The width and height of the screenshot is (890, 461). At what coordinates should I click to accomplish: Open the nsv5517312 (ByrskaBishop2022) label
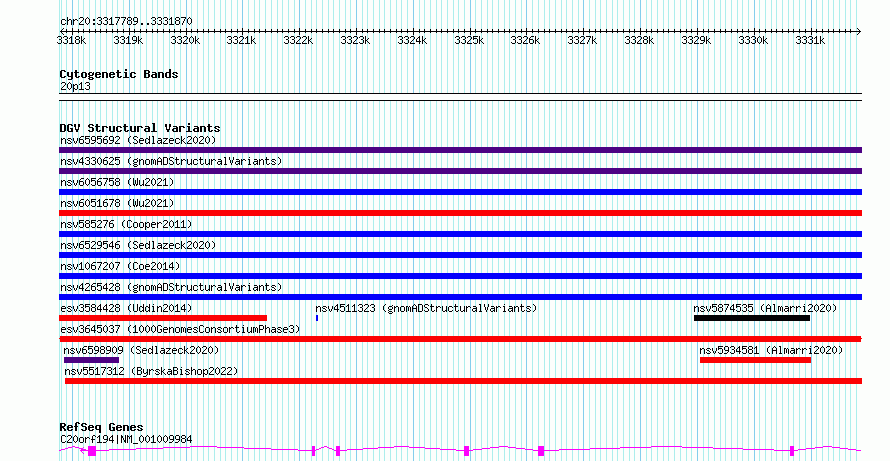click(151, 371)
